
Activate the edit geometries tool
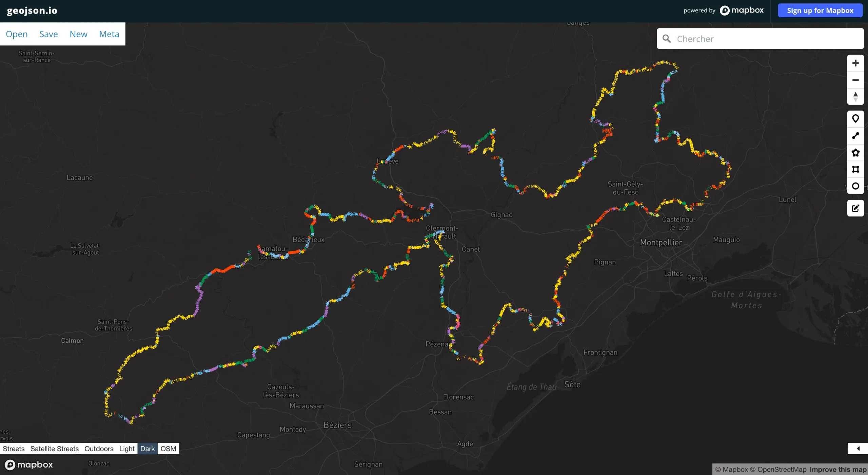tap(855, 208)
